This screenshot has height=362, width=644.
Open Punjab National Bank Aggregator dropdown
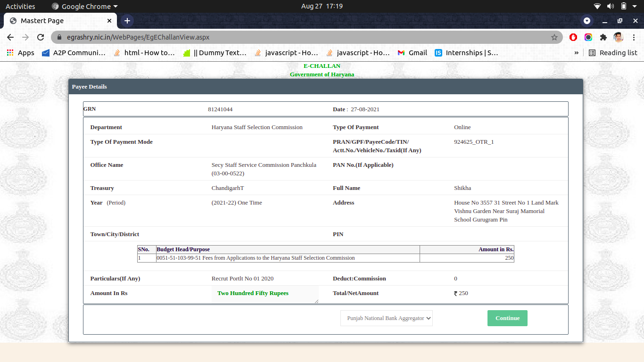[x=387, y=318]
